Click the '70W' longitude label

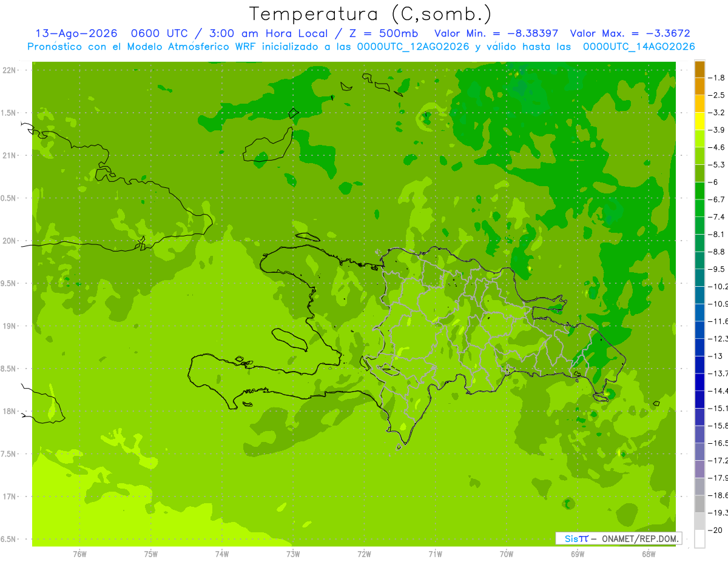(506, 554)
